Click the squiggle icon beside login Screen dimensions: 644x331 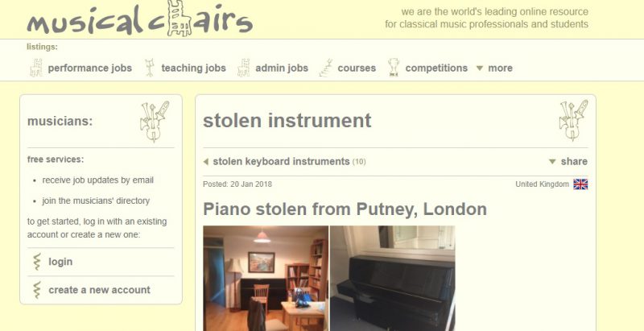click(37, 262)
